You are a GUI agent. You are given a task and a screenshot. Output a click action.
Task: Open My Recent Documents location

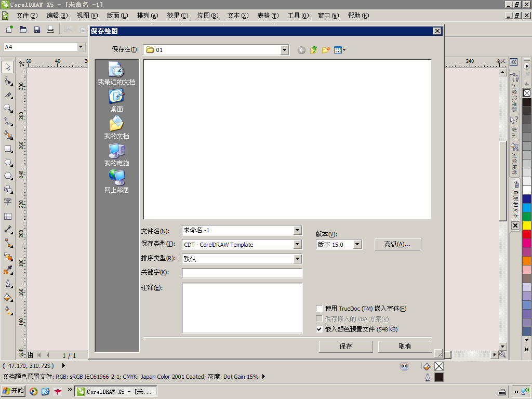(116, 73)
